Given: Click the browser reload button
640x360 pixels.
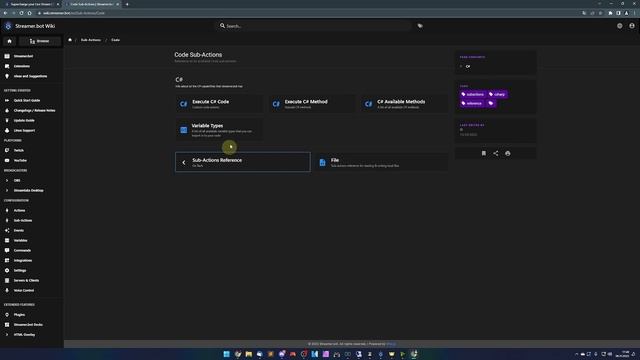Looking at the screenshot, I should click(x=21, y=13).
